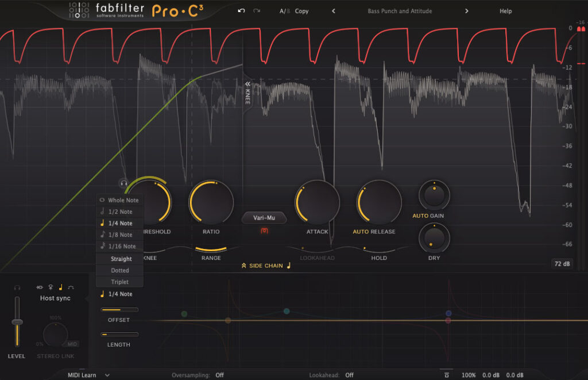Toggle AUTO RELEASE label
The height and width of the screenshot is (380, 588).
pos(374,232)
